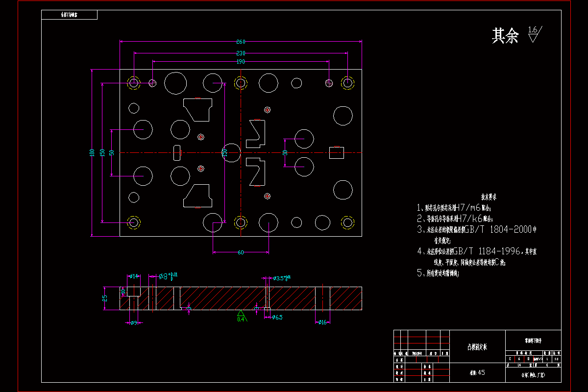Select the 260 overall width dimension
The height and width of the screenshot is (392, 588).
[x=241, y=42]
